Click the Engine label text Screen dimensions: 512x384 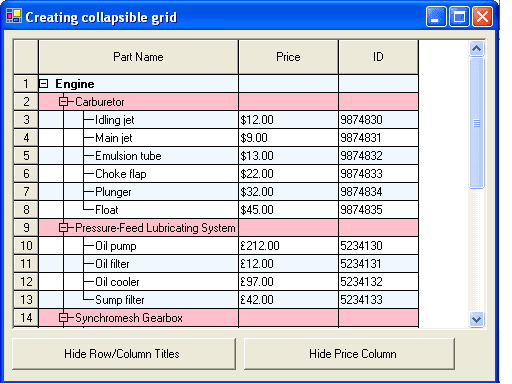point(75,84)
